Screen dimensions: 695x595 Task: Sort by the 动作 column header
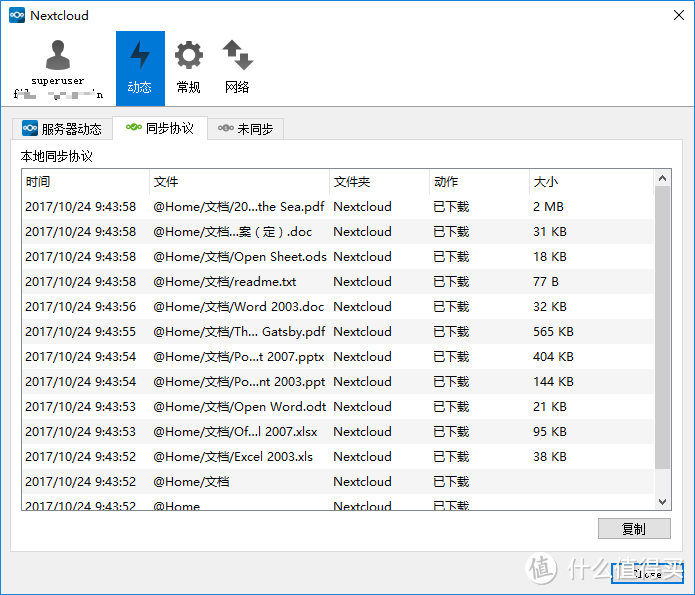coord(480,182)
